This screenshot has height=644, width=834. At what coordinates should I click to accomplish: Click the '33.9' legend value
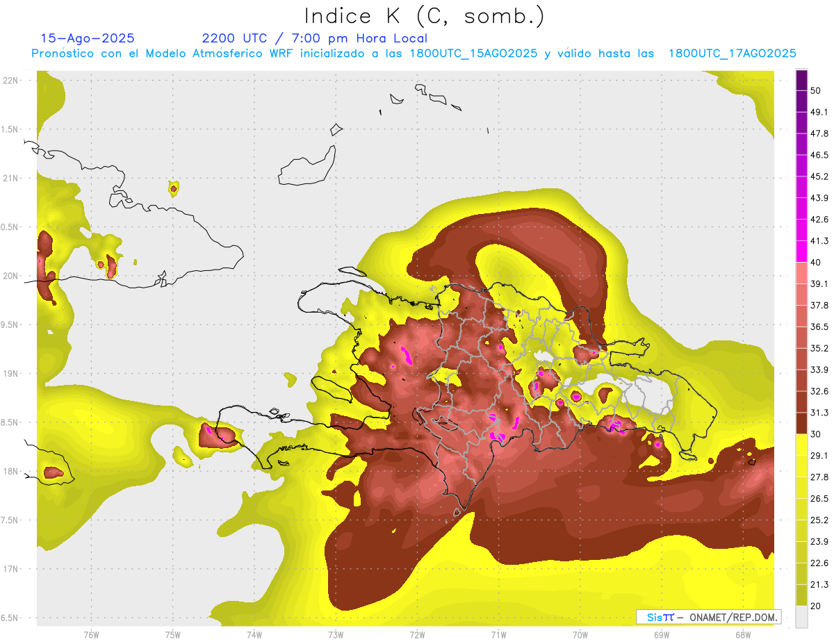(x=819, y=370)
